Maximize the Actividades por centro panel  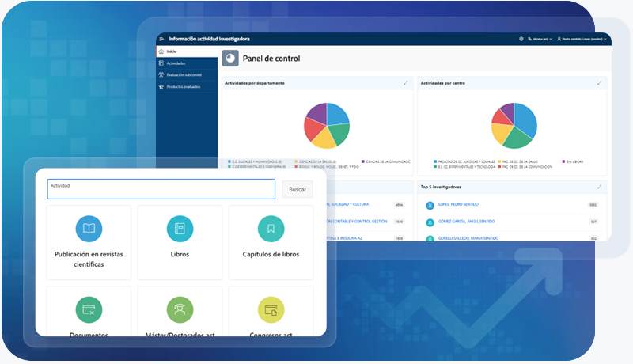601,82
